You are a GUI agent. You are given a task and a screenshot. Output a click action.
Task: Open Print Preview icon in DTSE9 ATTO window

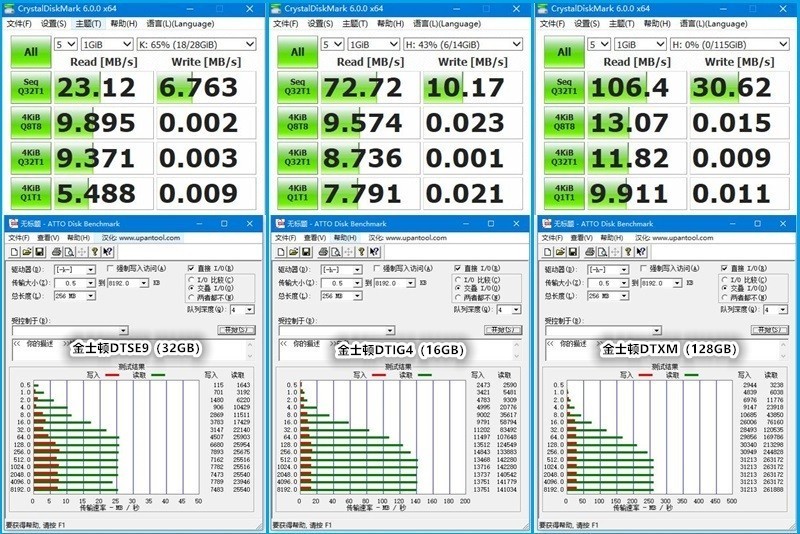pos(69,251)
